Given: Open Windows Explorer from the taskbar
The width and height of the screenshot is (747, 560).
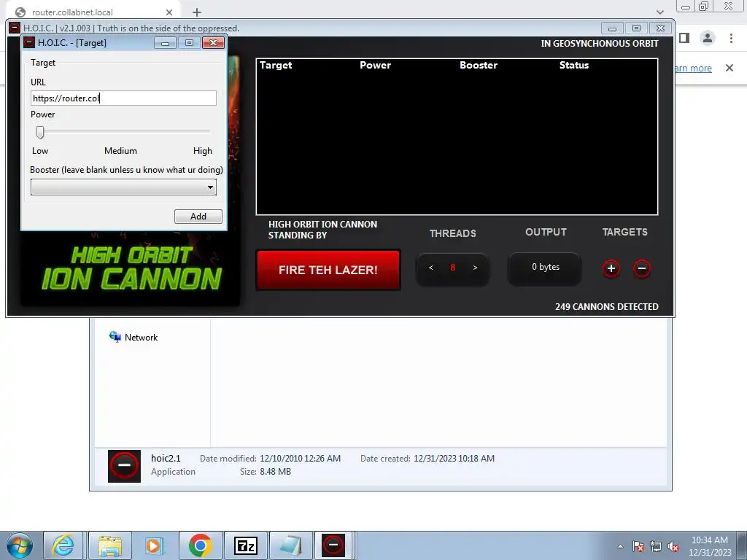Looking at the screenshot, I should pyautogui.click(x=110, y=545).
